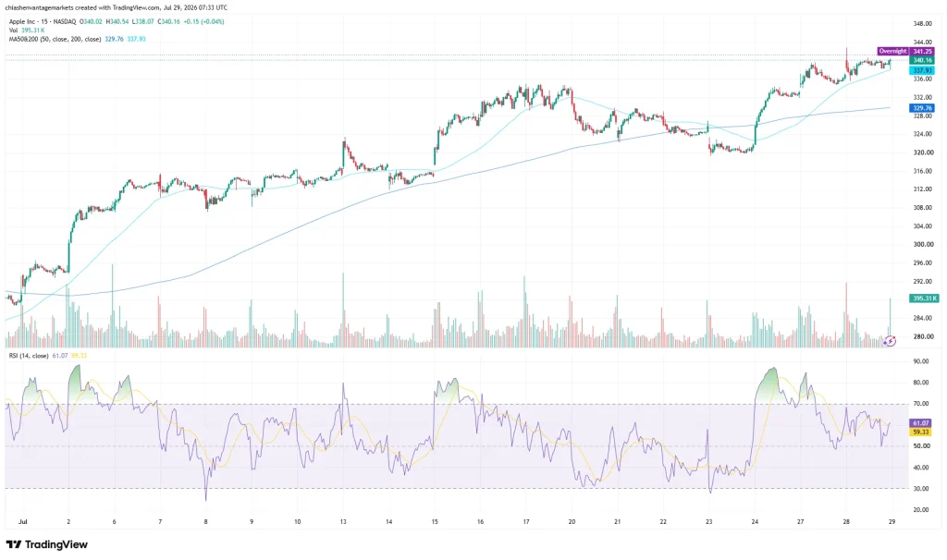This screenshot has width=947, height=560.
Task: Click the "20" date label on the time axis
Action: [572, 521]
